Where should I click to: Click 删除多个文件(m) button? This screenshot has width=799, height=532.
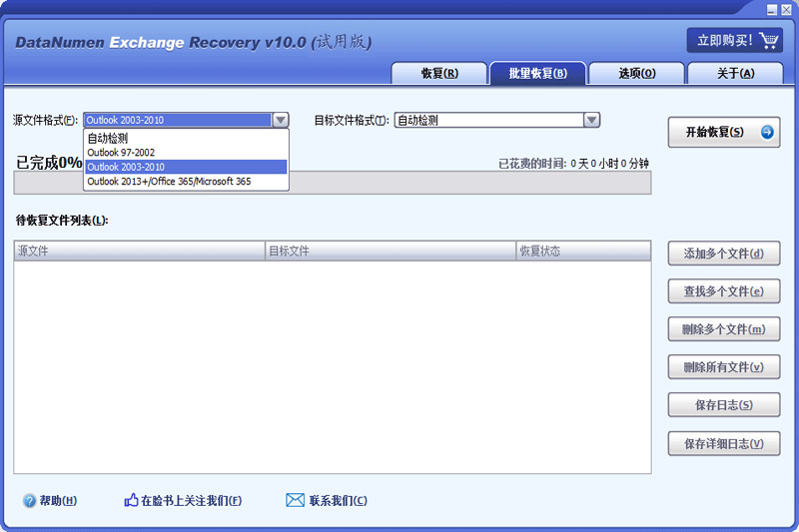click(x=724, y=329)
